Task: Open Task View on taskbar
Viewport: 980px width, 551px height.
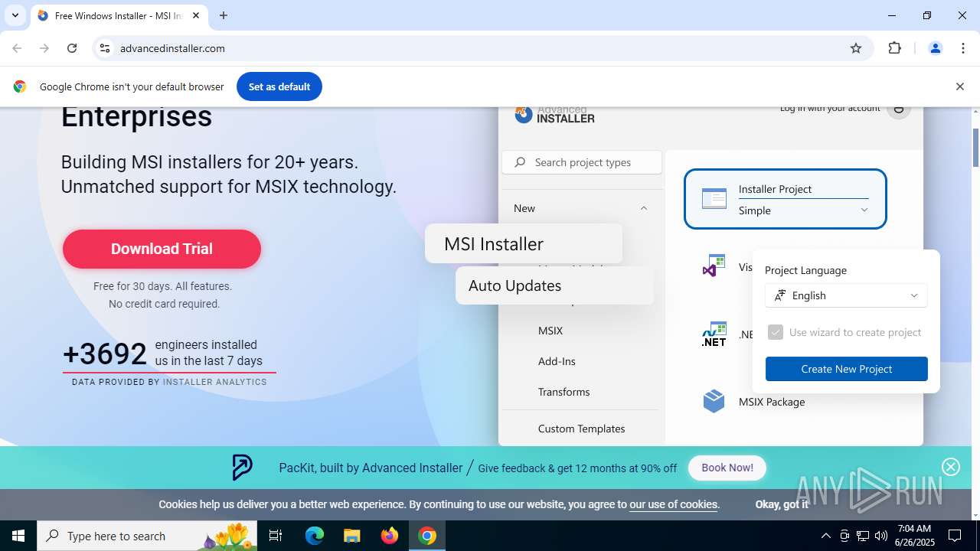Action: [276, 536]
